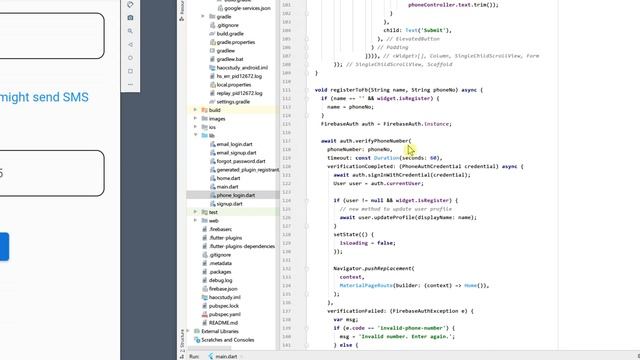Activate the emulator zoom magnifier icon

tap(130, 31)
